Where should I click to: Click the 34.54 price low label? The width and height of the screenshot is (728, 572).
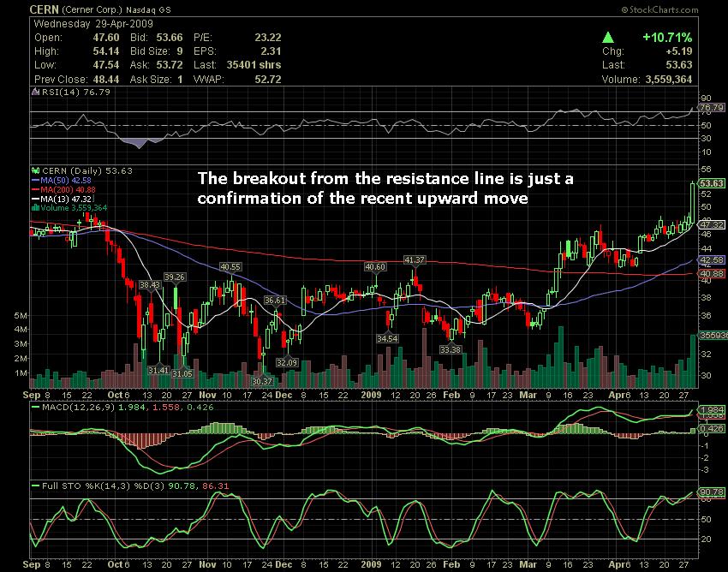[387, 338]
